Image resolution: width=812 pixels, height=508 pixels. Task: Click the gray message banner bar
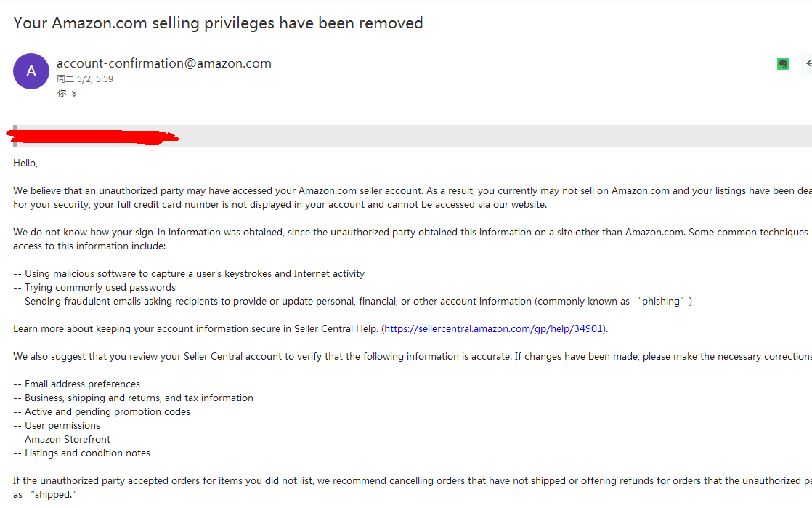click(x=494, y=135)
